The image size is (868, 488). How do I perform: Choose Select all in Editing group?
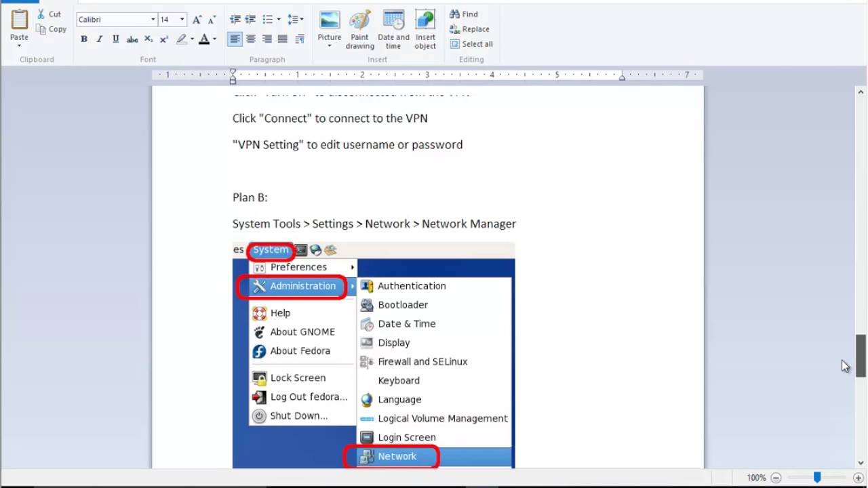point(471,44)
